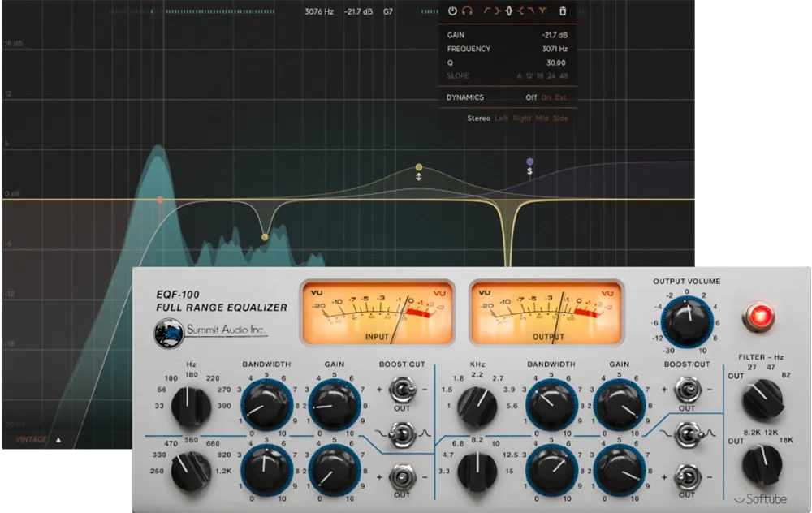
Task: Set DYNAMICS to On
Action: 546,97
